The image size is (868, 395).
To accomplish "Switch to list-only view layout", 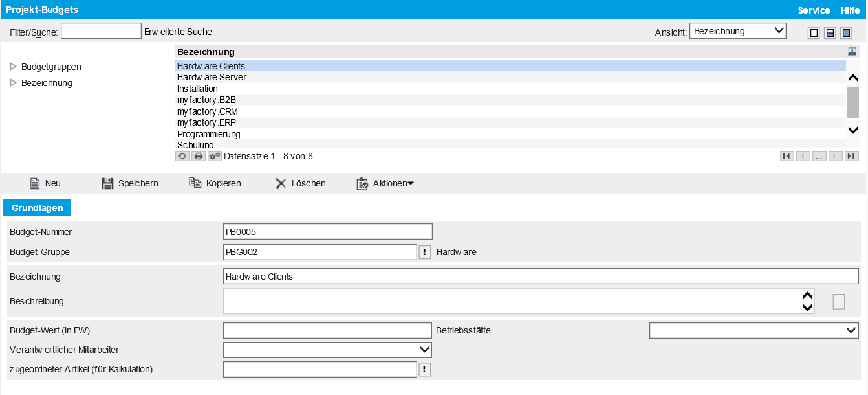I will pos(814,33).
